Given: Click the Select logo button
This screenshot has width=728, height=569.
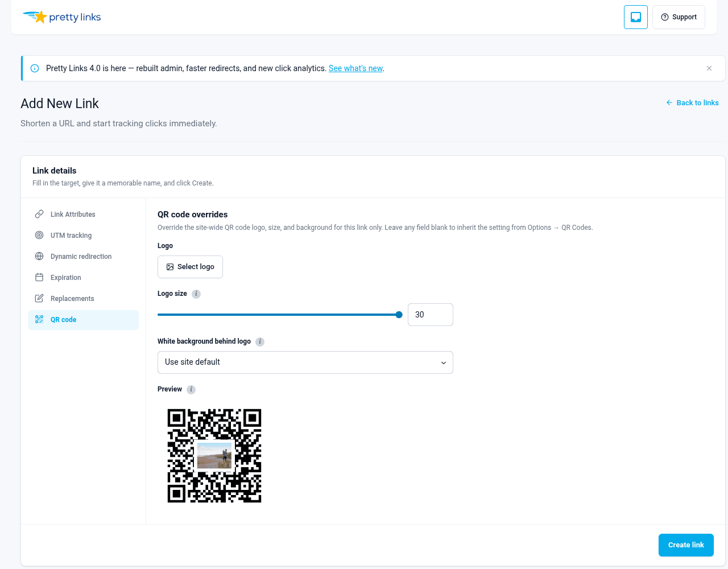Looking at the screenshot, I should coord(190,267).
